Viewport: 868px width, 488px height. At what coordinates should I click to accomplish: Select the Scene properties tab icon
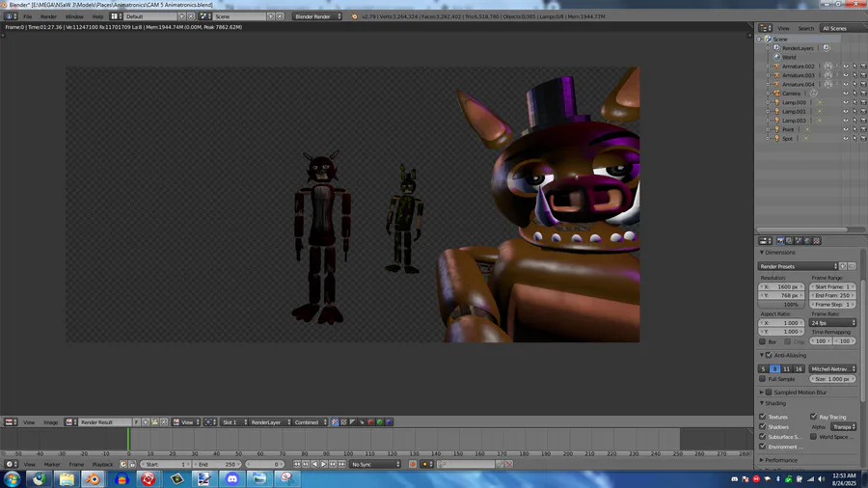click(x=799, y=241)
